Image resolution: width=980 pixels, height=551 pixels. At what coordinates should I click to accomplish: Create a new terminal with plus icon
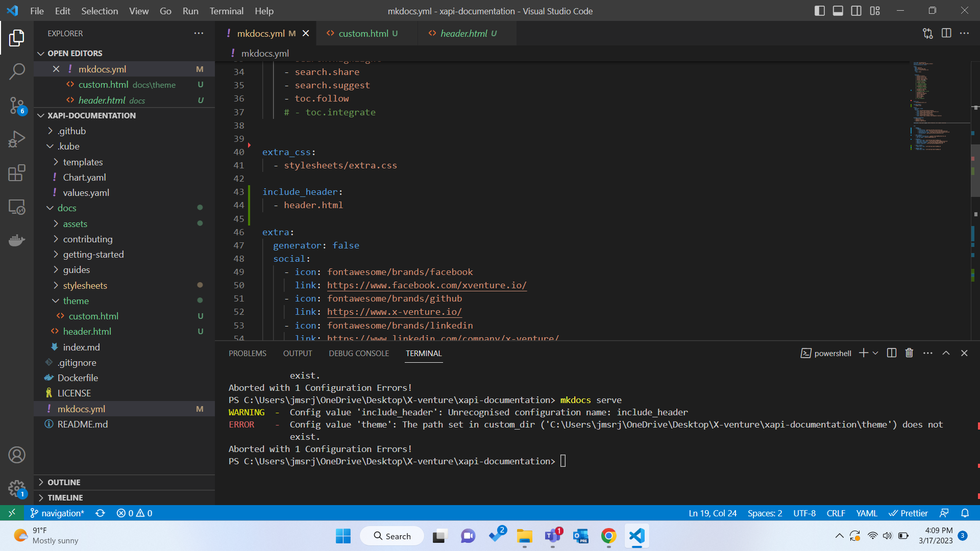coord(864,353)
